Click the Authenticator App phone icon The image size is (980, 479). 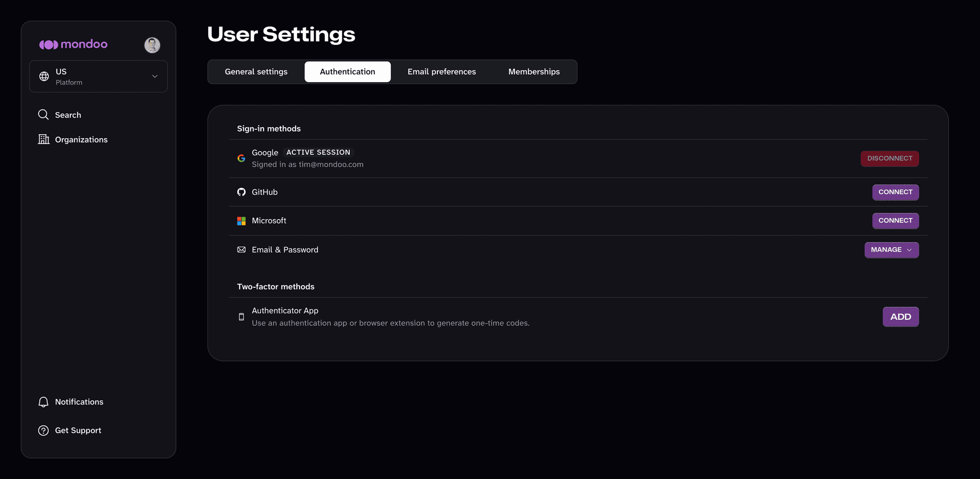tap(241, 317)
